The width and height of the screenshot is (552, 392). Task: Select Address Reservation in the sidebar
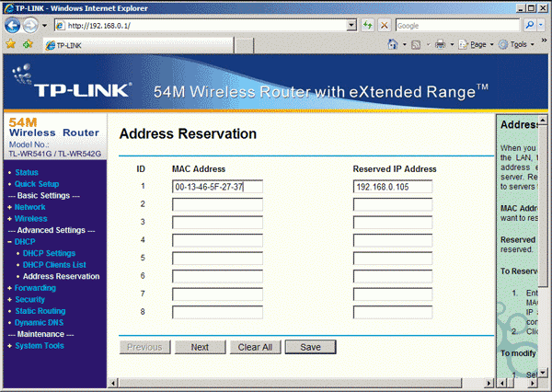(x=62, y=276)
